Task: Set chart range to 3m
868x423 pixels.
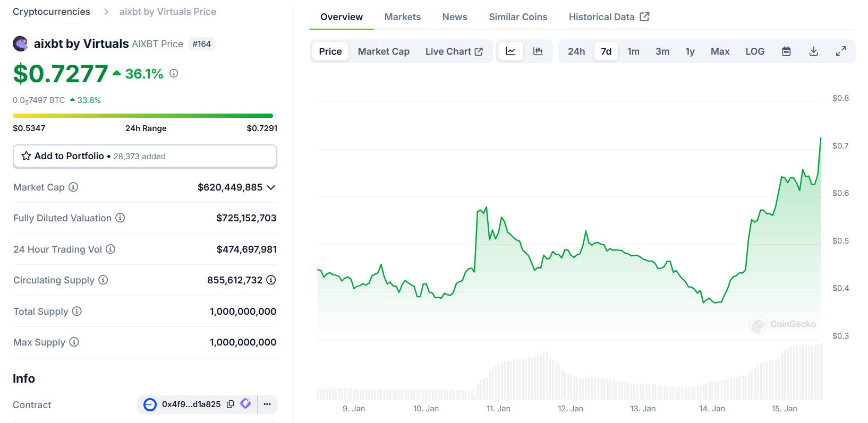Action: pos(662,51)
